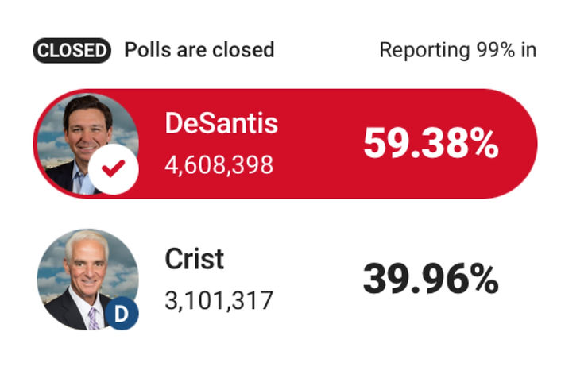This screenshot has height=386, width=588.
Task: Click the 59.38% vote share
Action: [431, 144]
